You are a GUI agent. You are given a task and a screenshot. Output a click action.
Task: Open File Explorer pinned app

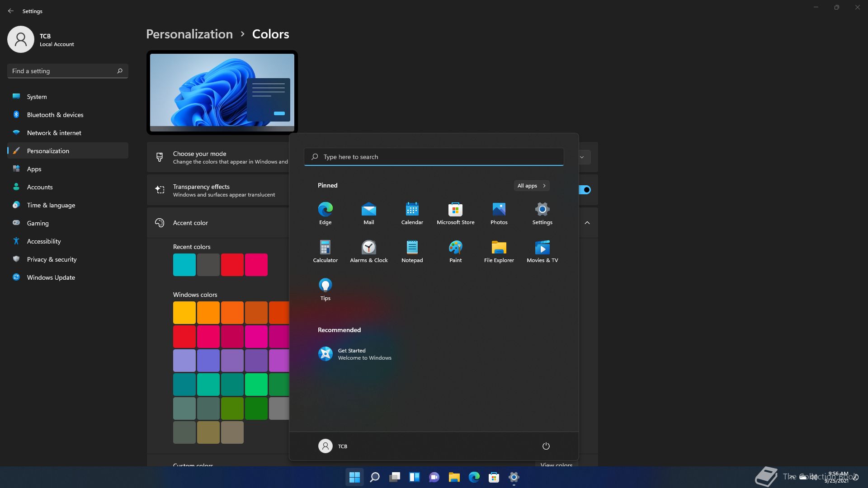tap(499, 251)
